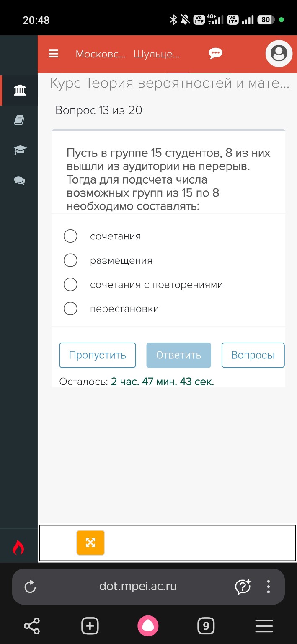This screenshot has width=297, height=644.
Task: Open the speech bubble messages icon in header
Action: point(215,54)
